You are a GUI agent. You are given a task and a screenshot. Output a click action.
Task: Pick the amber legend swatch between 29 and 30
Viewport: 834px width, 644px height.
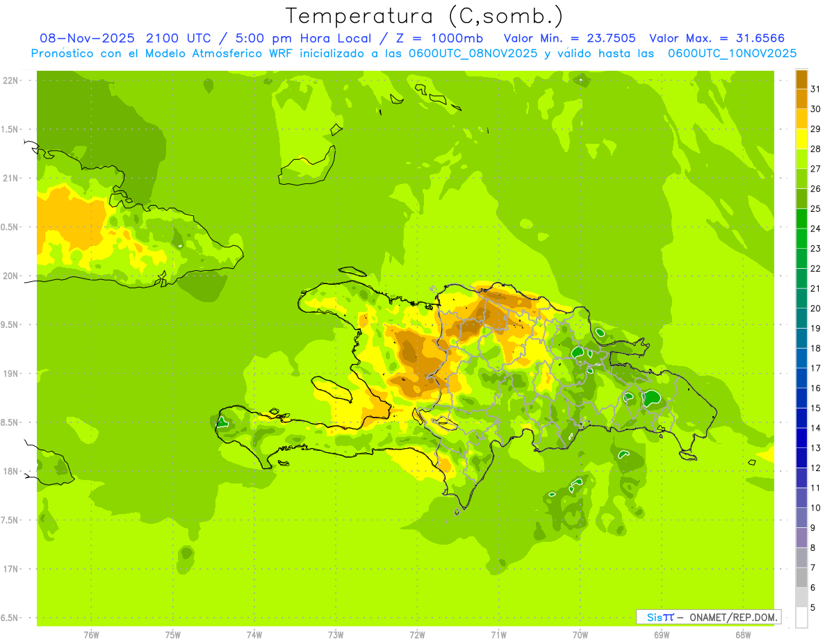tap(801, 119)
